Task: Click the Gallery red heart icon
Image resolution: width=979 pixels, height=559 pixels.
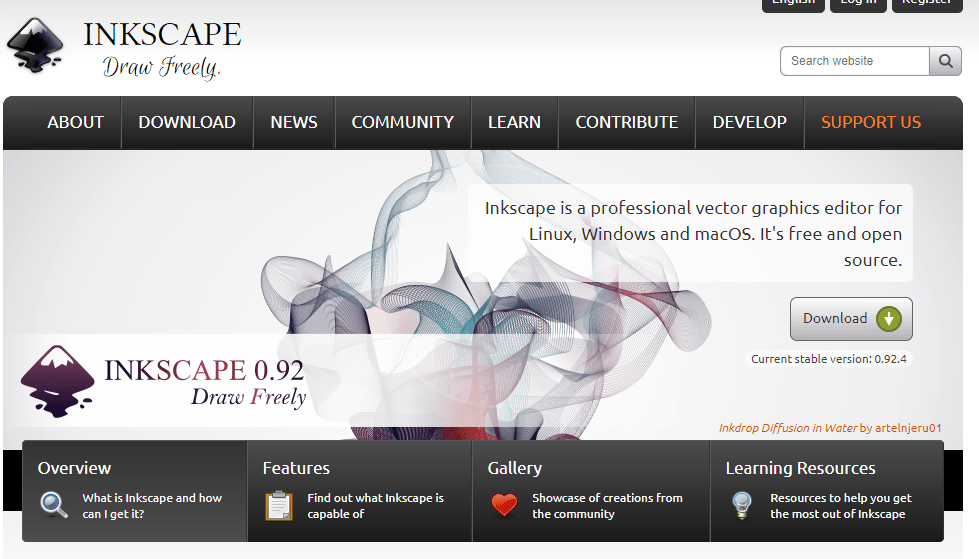Action: click(x=504, y=505)
